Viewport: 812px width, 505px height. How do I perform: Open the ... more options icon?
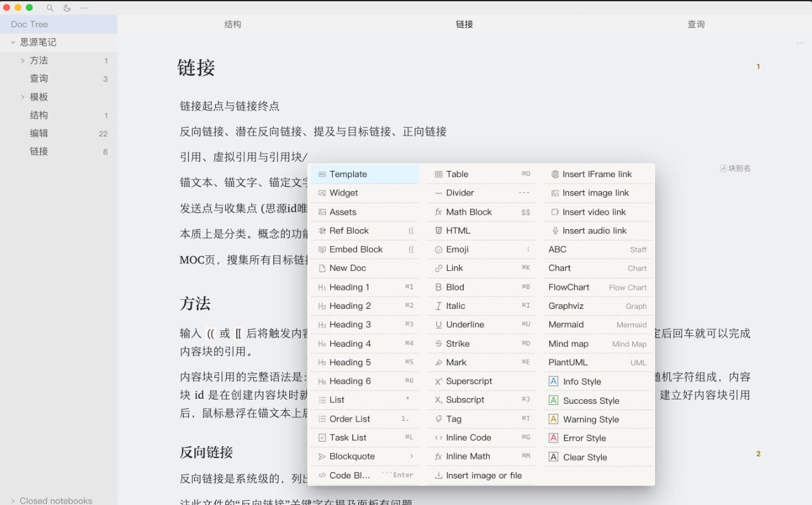pyautogui.click(x=84, y=8)
